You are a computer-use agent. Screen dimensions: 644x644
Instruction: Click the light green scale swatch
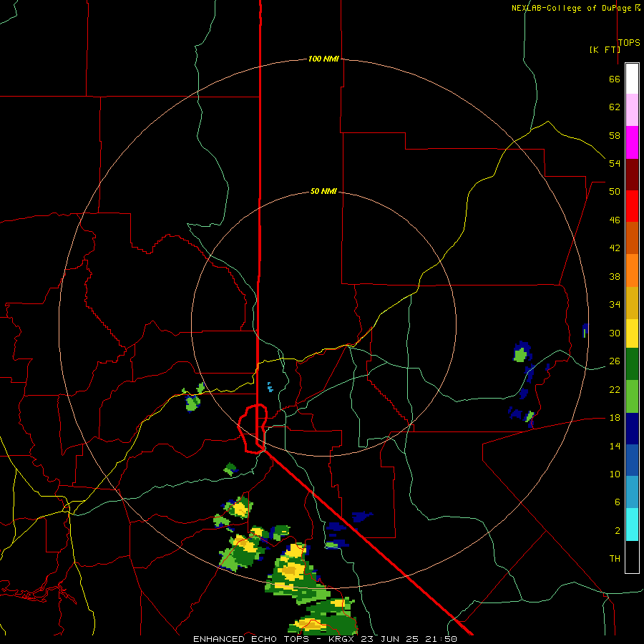(x=632, y=396)
